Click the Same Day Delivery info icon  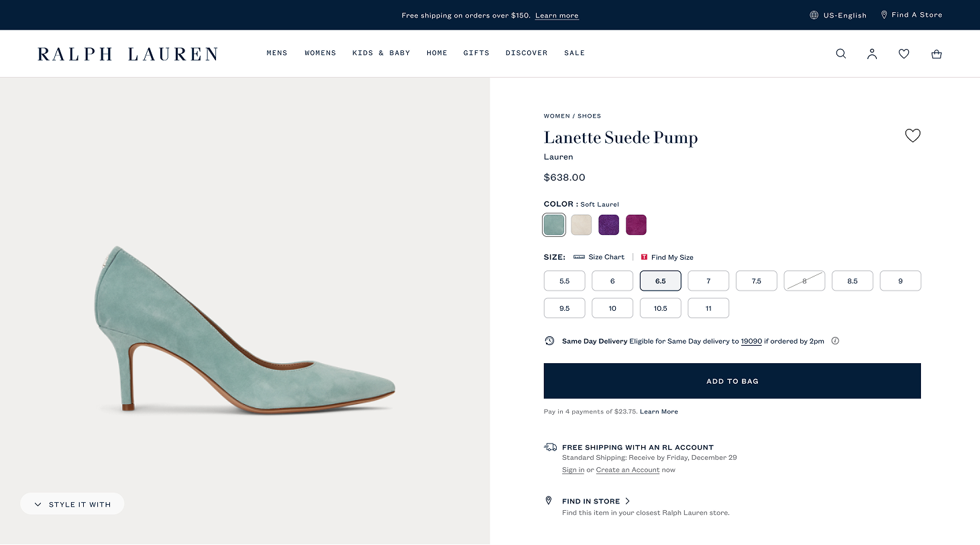835,341
